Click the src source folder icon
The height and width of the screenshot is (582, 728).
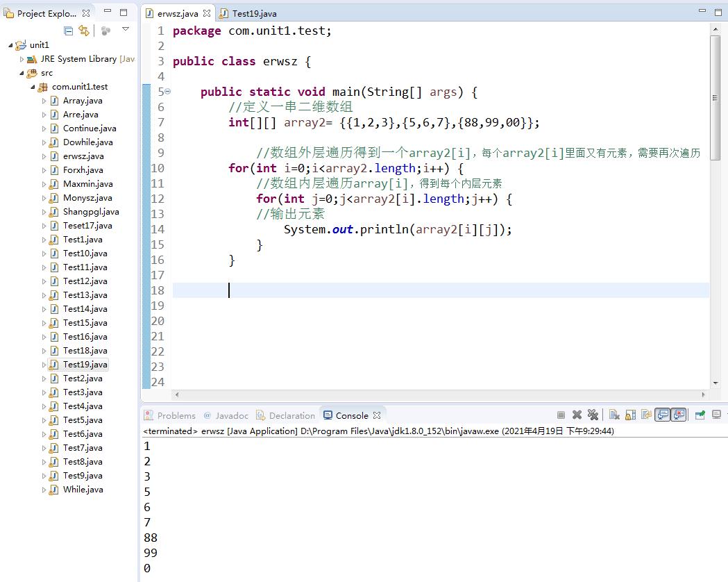pyautogui.click(x=31, y=73)
